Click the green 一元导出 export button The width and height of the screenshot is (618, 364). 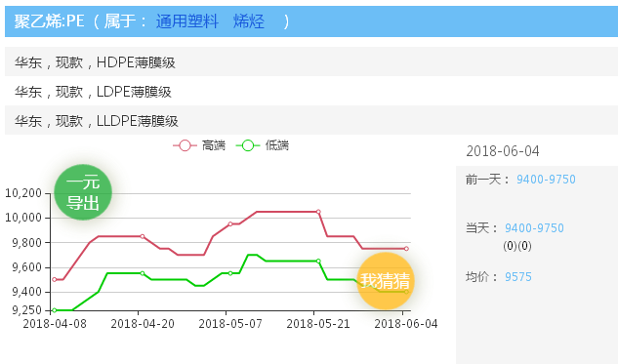click(83, 192)
